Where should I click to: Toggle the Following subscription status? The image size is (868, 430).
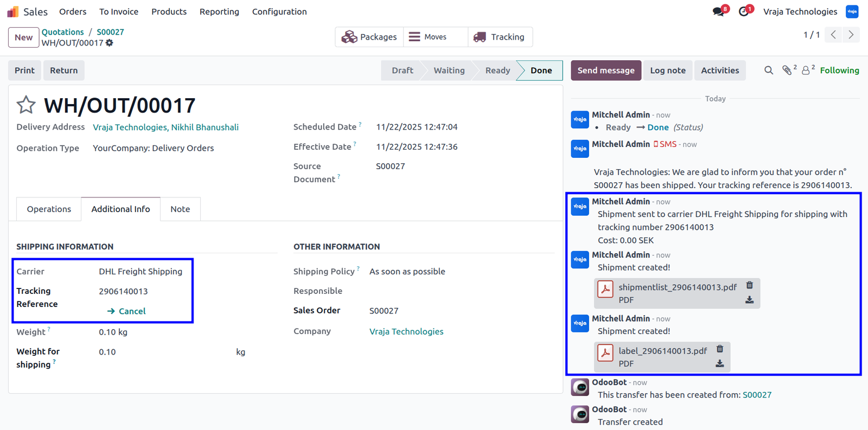click(839, 70)
